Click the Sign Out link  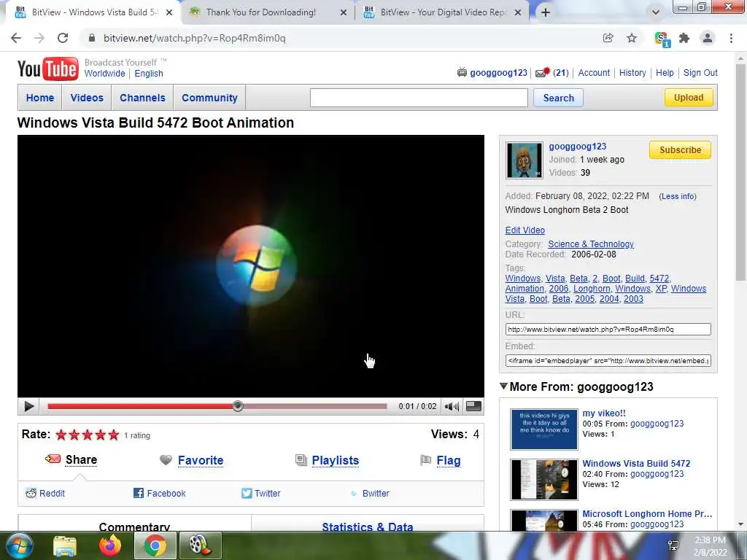pyautogui.click(x=700, y=73)
